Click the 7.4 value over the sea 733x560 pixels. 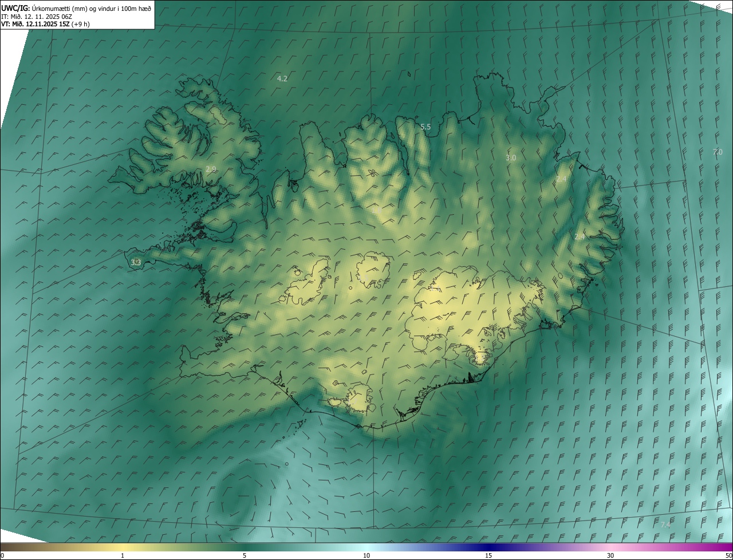tap(665, 525)
